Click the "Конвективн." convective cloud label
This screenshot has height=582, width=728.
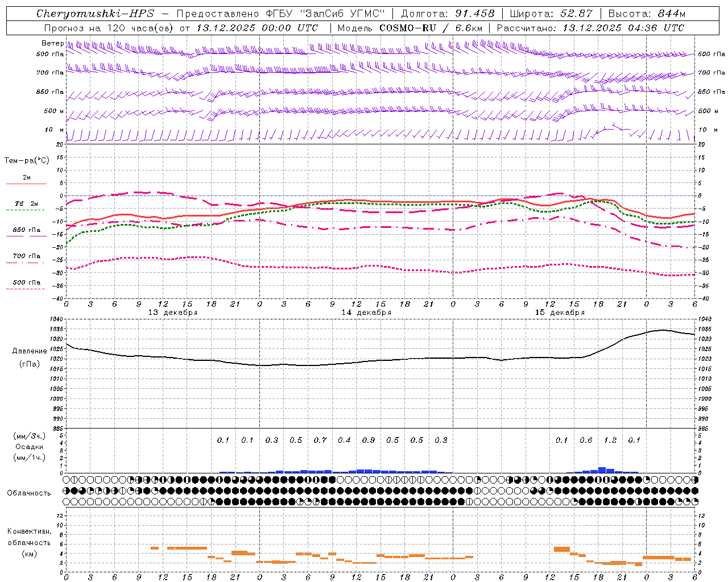point(29,531)
